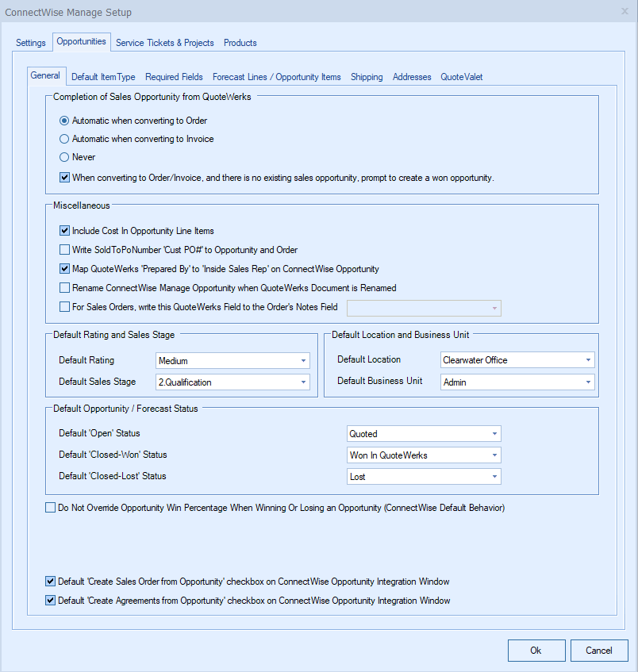The height and width of the screenshot is (672, 638).
Task: Switch to Service Tickets & Projects tab
Action: coord(164,43)
